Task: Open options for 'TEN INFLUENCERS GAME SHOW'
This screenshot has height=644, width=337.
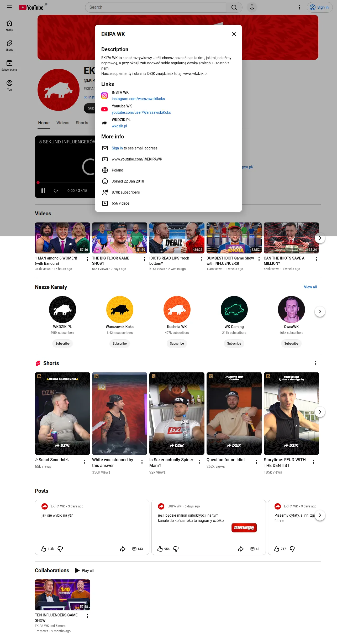Action: pyautogui.click(x=87, y=616)
